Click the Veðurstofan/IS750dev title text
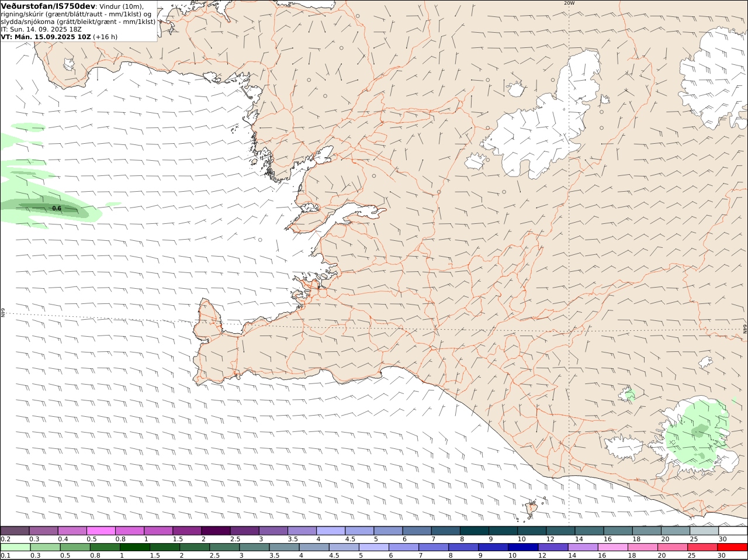The width and height of the screenshot is (748, 560). tap(49, 6)
